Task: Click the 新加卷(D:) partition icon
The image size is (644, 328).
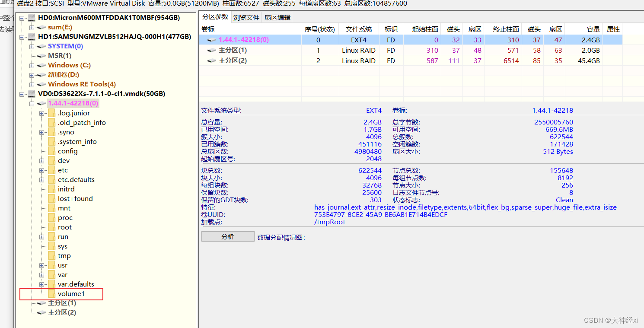Action: pos(41,75)
